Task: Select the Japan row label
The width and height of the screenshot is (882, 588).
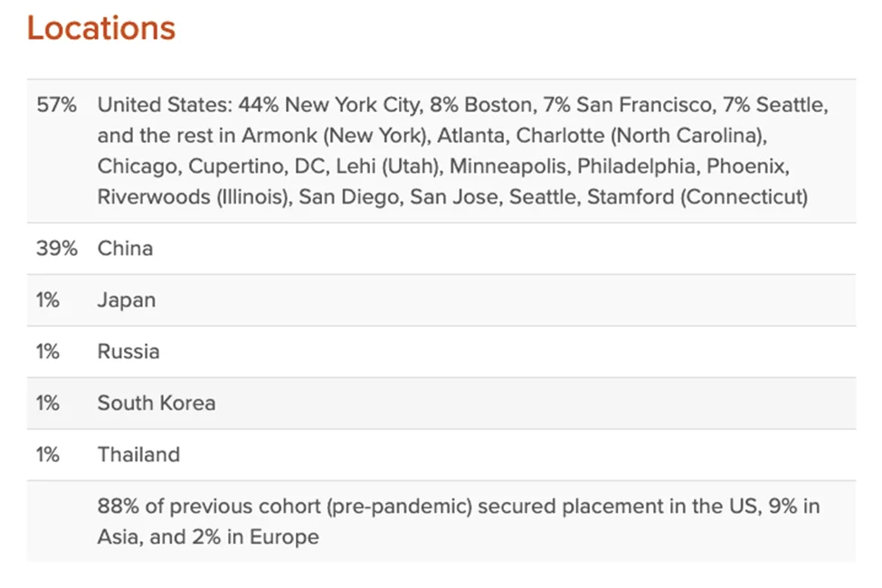Action: tap(127, 300)
